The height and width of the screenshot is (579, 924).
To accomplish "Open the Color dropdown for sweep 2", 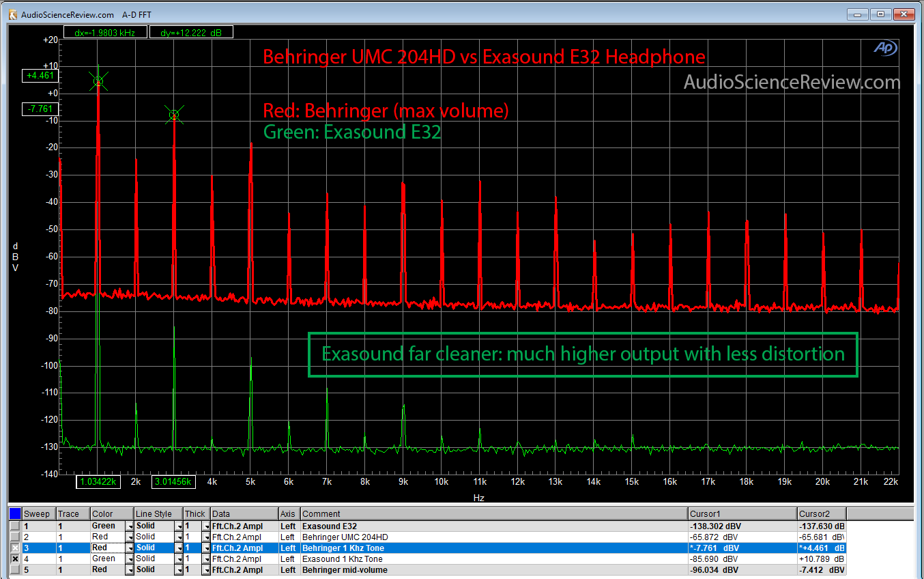I will tap(129, 537).
